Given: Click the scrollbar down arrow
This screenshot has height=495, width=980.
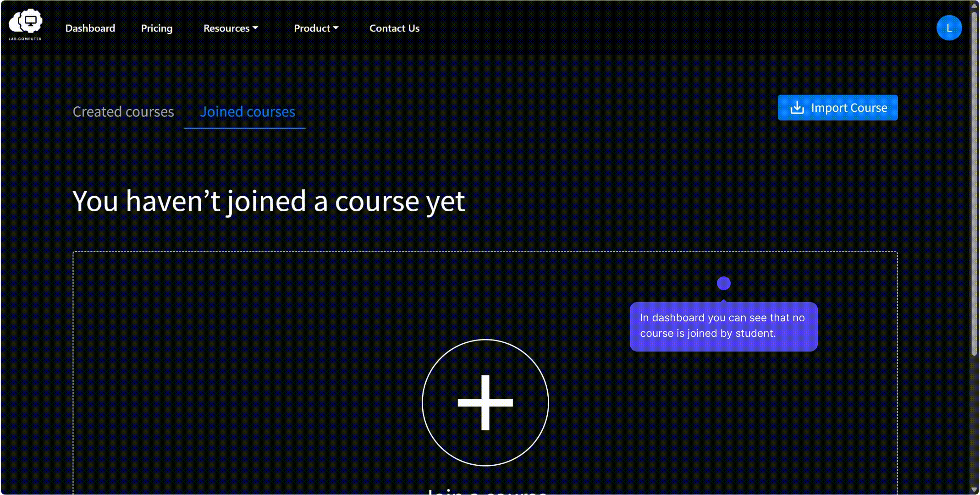Looking at the screenshot, I should coord(974,490).
